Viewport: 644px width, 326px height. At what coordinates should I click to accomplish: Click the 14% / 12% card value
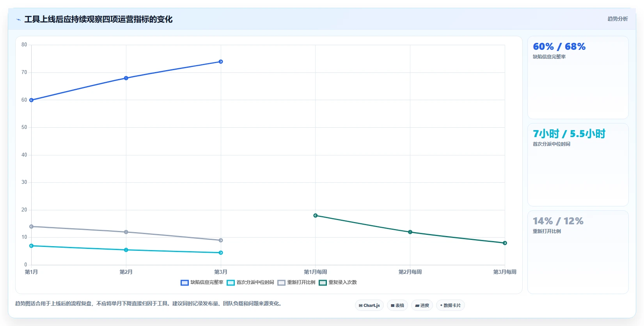[558, 221]
